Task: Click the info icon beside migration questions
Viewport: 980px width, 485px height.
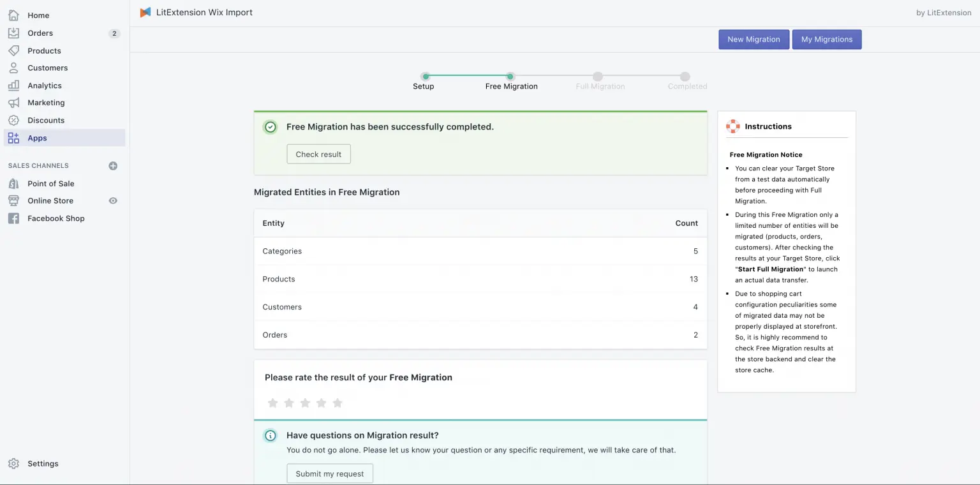Action: (271, 436)
